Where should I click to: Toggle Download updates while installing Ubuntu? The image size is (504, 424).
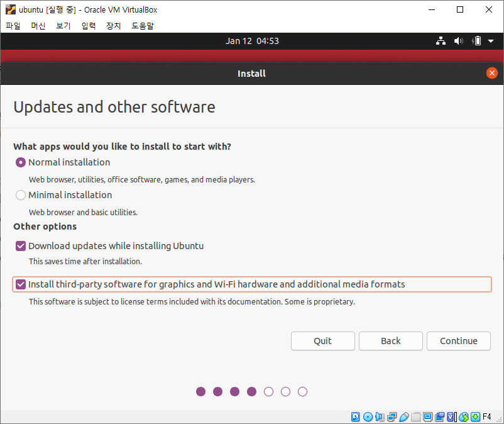click(x=21, y=246)
